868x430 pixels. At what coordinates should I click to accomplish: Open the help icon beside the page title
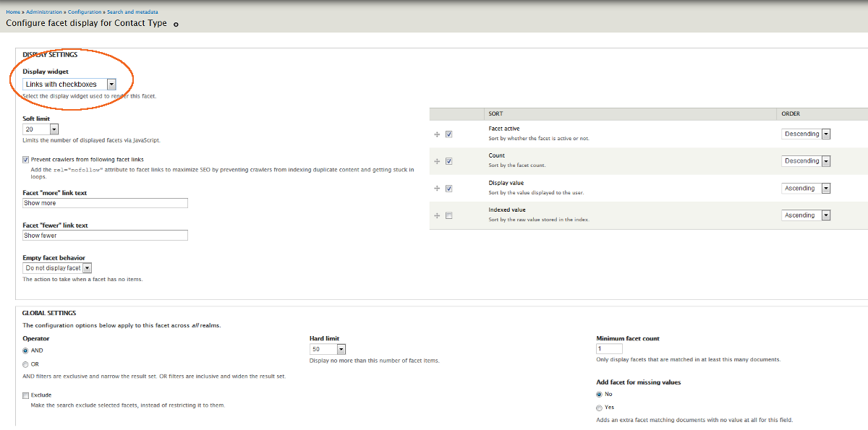click(x=176, y=24)
